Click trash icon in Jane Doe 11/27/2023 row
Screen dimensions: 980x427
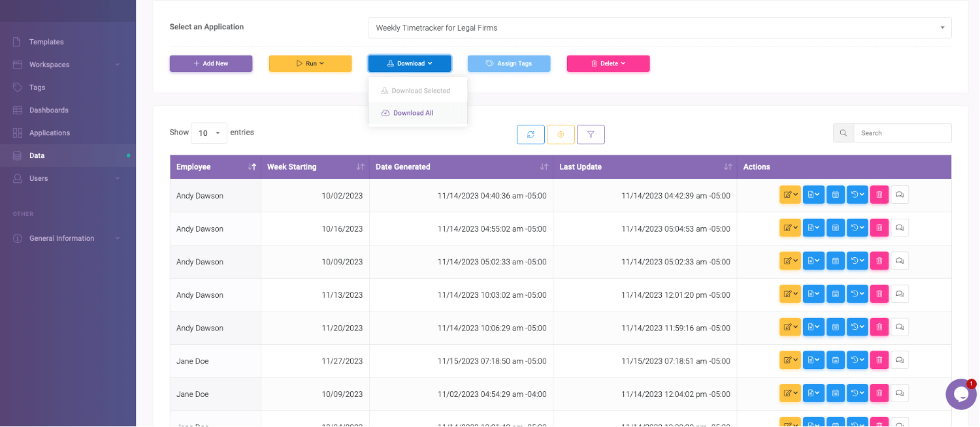(879, 360)
